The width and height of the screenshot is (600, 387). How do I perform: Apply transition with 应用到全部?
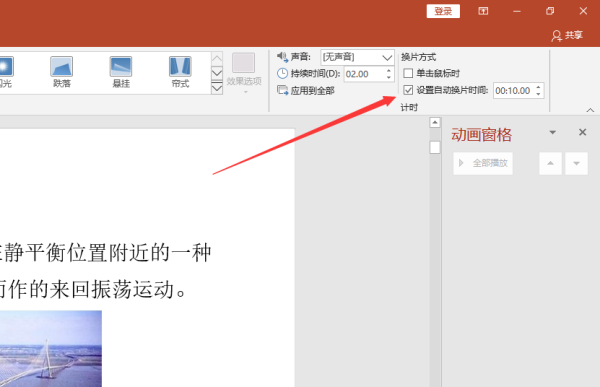click(305, 91)
